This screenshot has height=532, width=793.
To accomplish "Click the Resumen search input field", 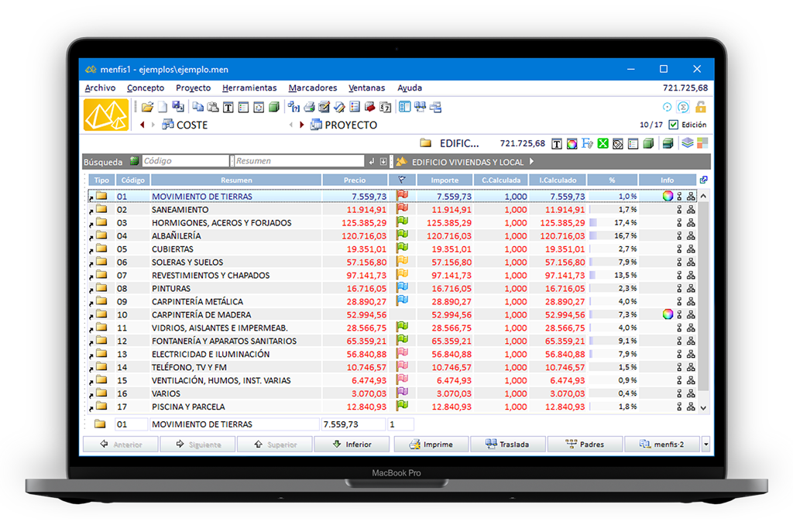I will pos(300,161).
